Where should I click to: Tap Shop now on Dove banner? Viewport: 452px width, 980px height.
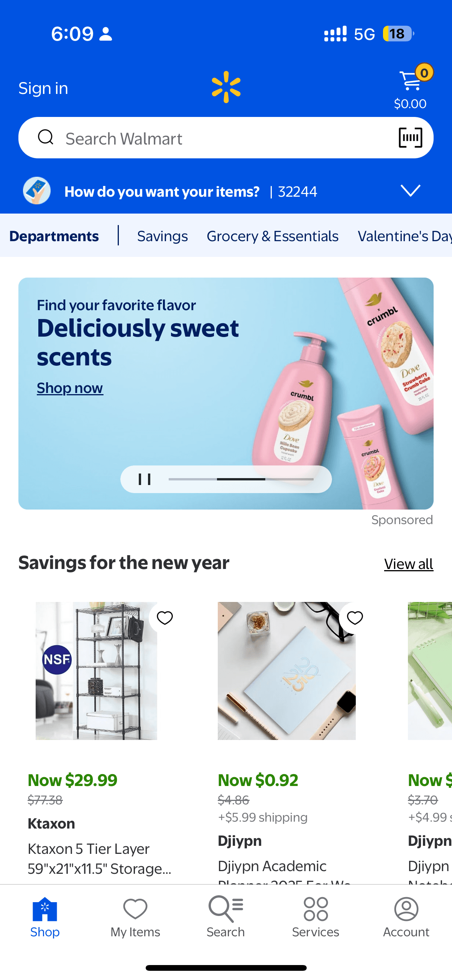point(70,388)
